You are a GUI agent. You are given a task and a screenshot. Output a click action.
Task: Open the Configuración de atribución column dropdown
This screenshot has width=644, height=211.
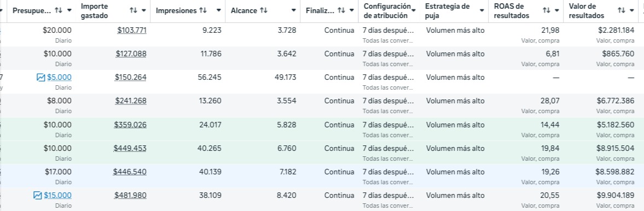[414, 10]
